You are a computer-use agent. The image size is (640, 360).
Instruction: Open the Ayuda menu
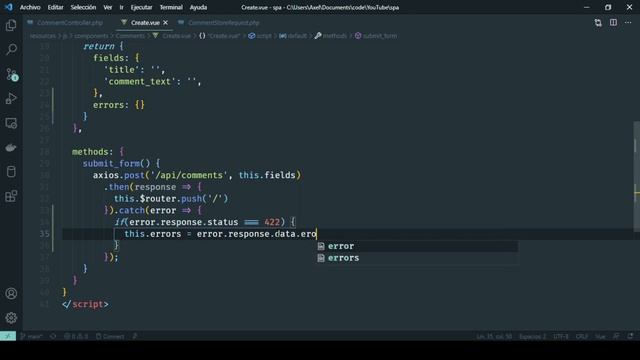(198, 7)
